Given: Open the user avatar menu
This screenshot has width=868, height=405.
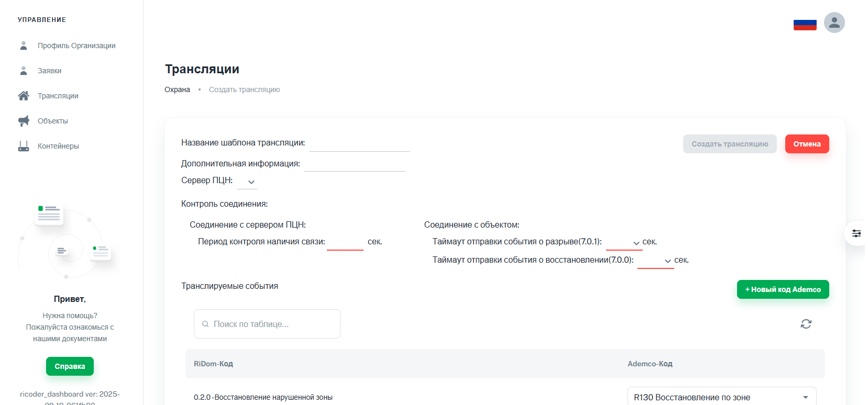Looking at the screenshot, I should pyautogui.click(x=834, y=22).
